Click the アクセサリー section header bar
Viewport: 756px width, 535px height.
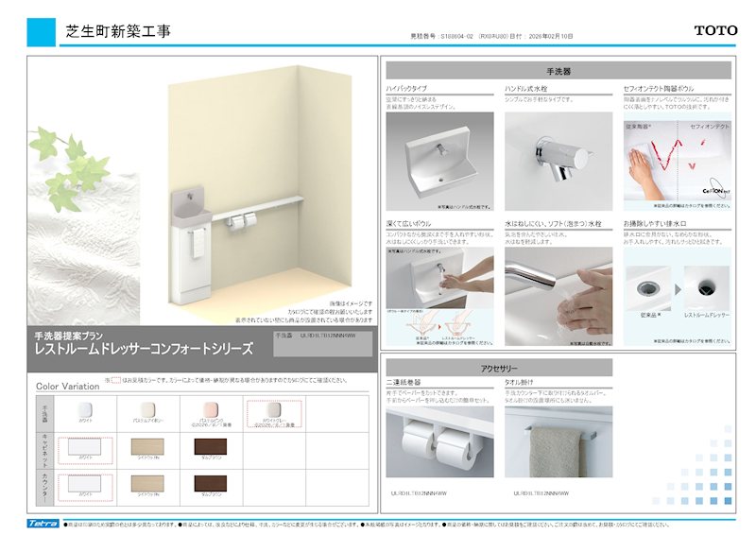[498, 368]
